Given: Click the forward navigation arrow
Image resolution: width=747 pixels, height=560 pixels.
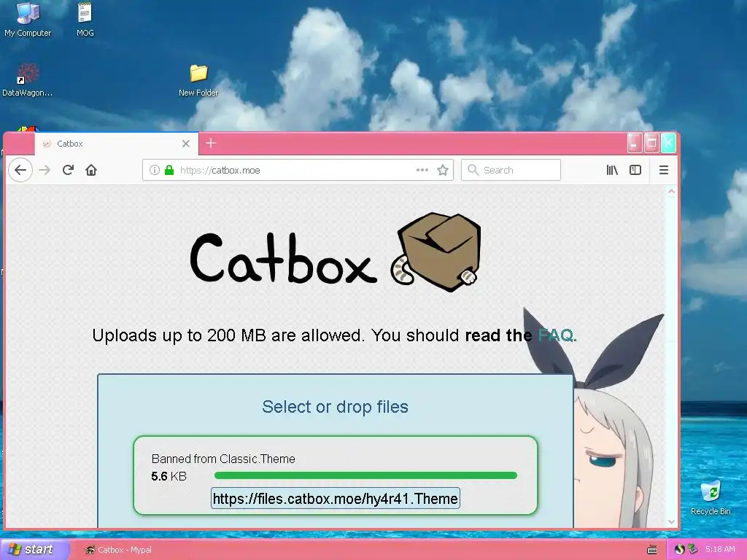Looking at the screenshot, I should tap(44, 170).
